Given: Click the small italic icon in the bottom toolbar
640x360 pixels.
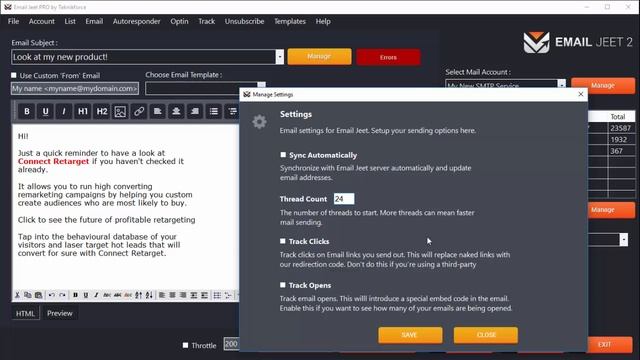Looking at the screenshot, I should [96, 295].
